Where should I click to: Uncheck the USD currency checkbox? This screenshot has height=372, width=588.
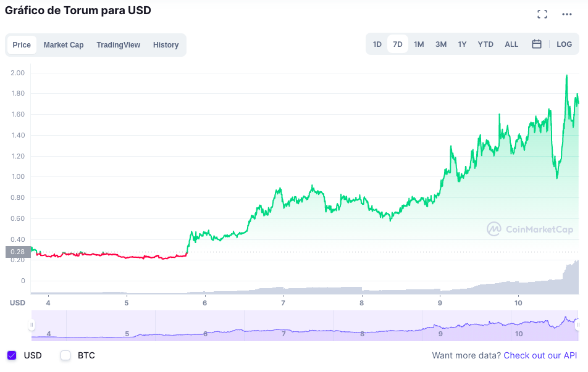pyautogui.click(x=12, y=355)
